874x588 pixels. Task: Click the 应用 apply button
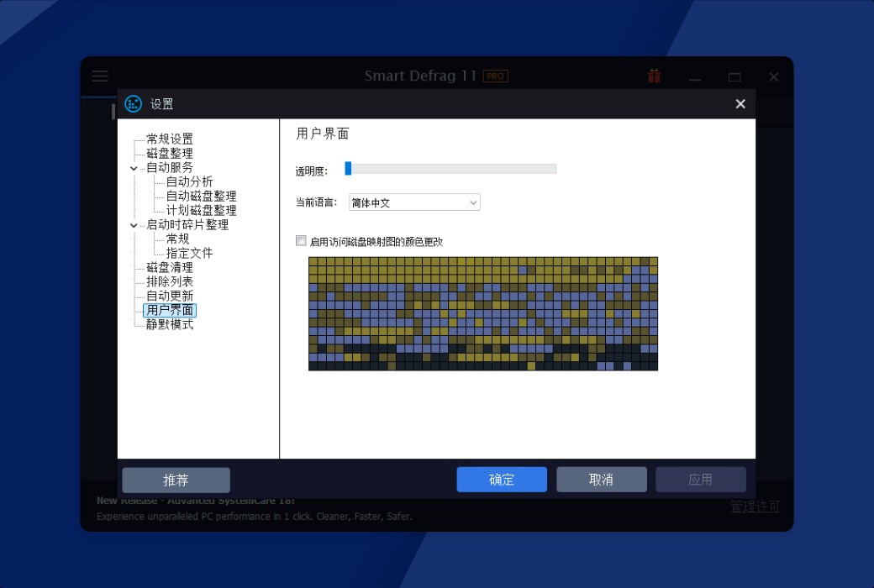click(x=701, y=480)
